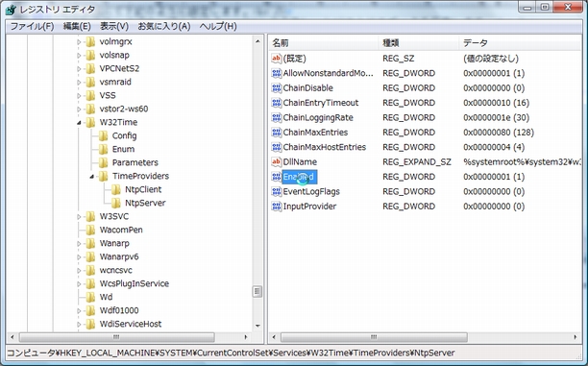Click the VPCNetS2 folder icon
This screenshot has width=588, height=366.
90,68
